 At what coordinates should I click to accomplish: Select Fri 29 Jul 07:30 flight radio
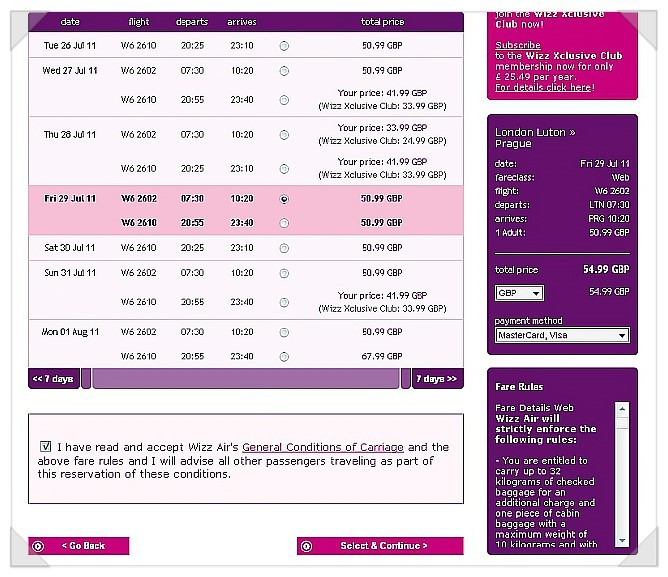(284, 199)
